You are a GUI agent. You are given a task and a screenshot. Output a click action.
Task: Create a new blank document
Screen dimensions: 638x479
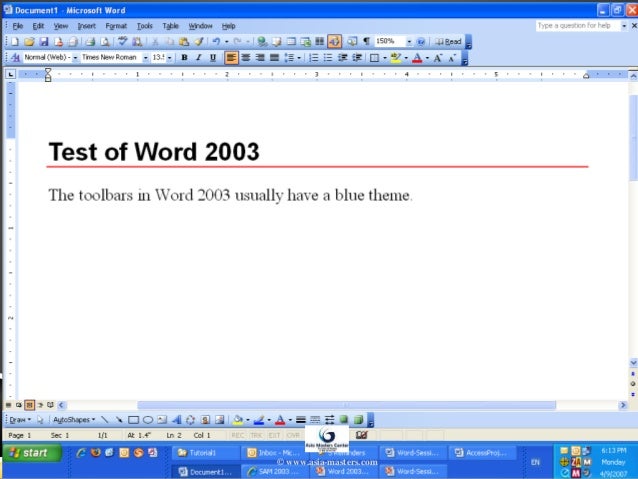pos(14,42)
